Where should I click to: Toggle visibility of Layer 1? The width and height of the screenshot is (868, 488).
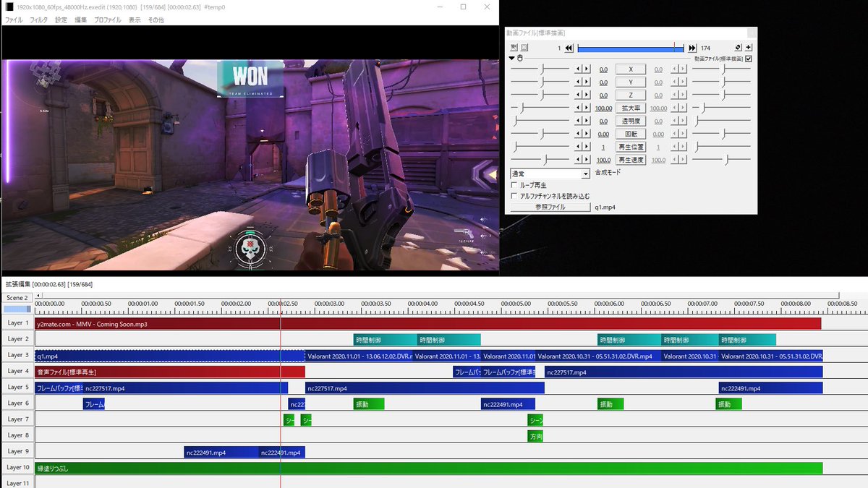[x=17, y=323]
